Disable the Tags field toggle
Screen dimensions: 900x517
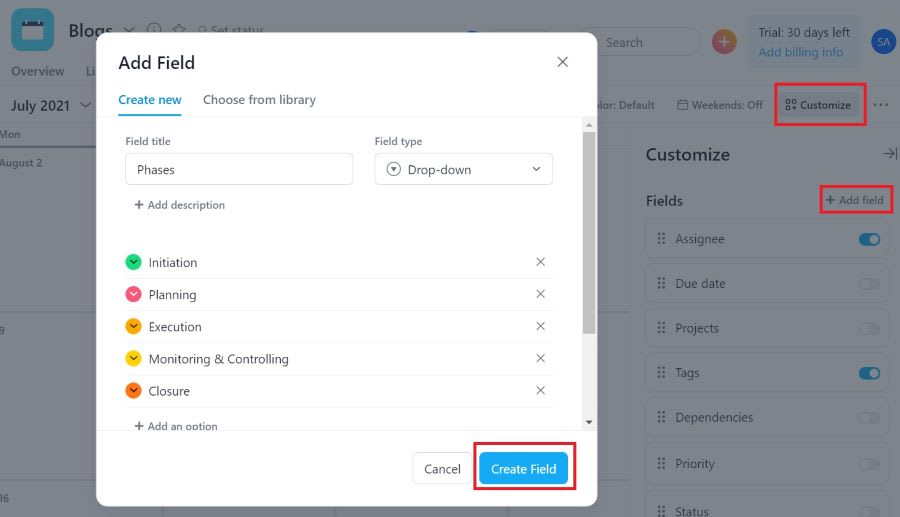(x=870, y=373)
